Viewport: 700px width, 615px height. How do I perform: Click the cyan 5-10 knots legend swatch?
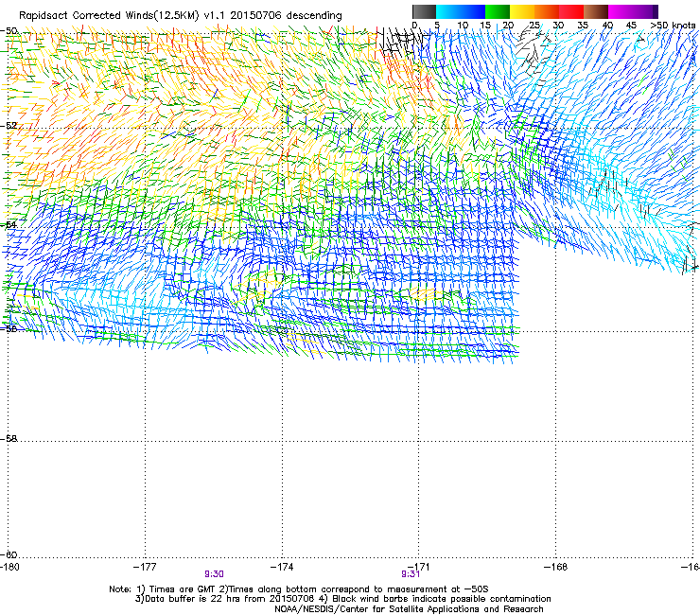pyautogui.click(x=448, y=11)
